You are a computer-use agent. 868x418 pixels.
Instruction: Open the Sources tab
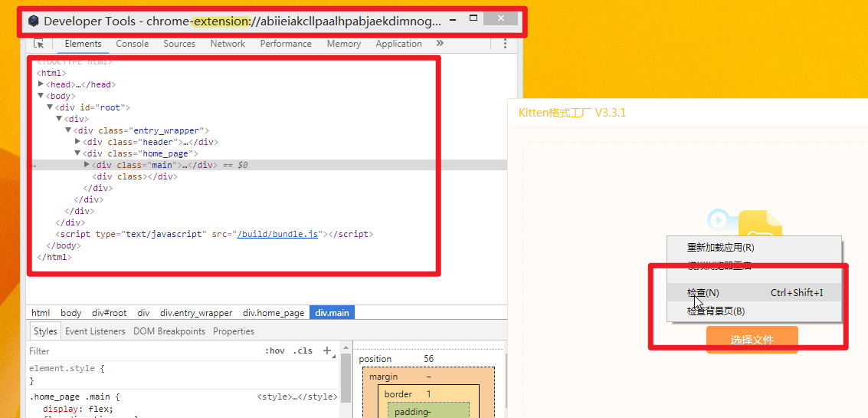(x=179, y=44)
